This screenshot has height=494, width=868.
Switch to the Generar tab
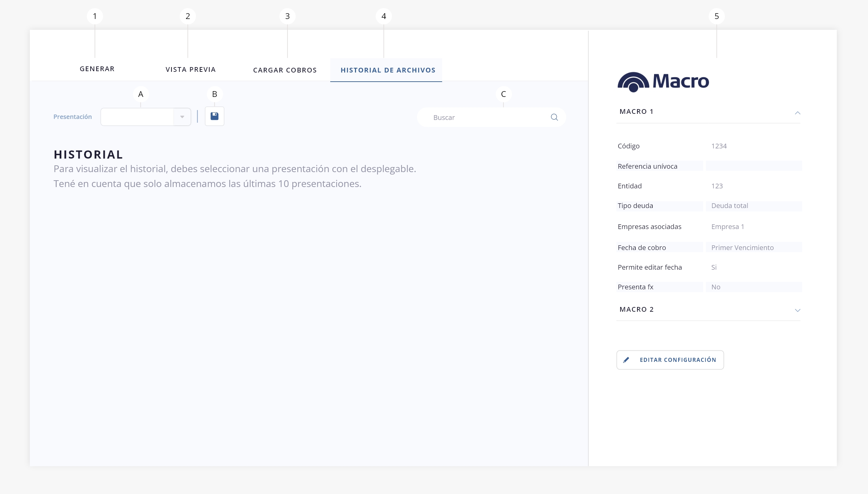[x=97, y=69]
